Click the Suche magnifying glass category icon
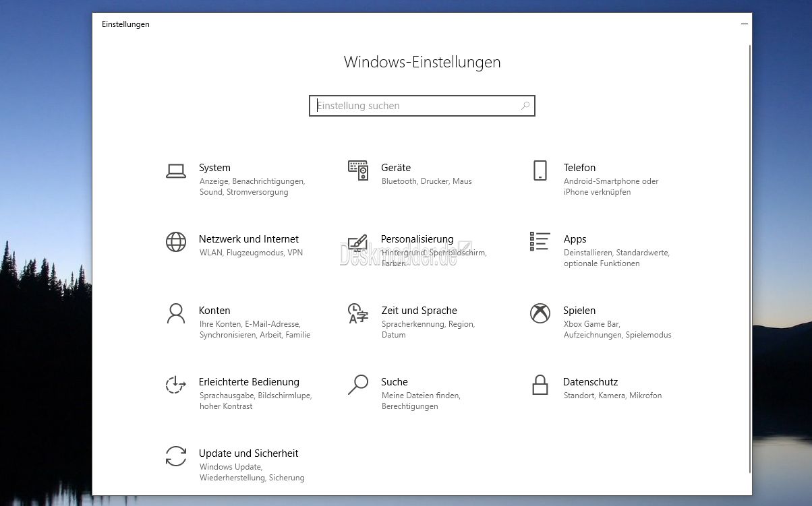The height and width of the screenshot is (506, 812). [x=358, y=385]
